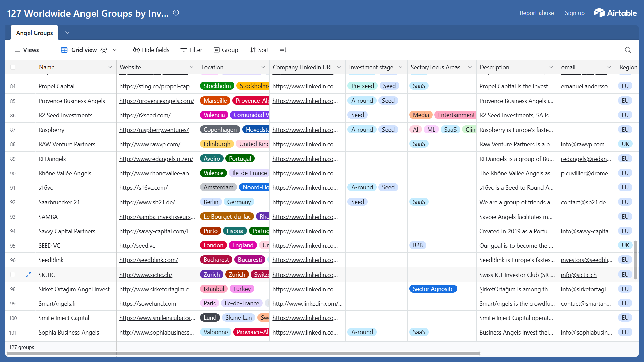
Task: Open the Group records option
Action: pyautogui.click(x=226, y=50)
